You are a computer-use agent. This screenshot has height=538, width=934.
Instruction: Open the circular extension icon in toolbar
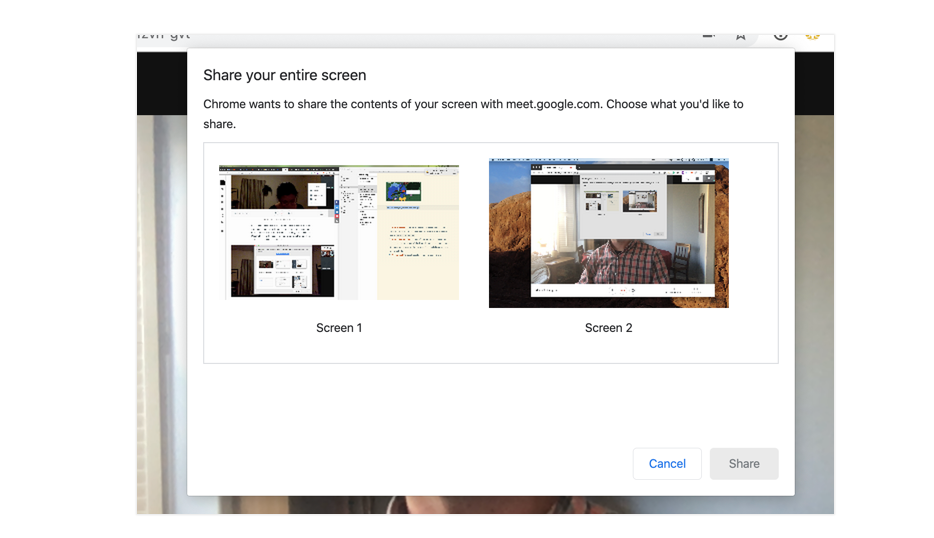tap(780, 36)
